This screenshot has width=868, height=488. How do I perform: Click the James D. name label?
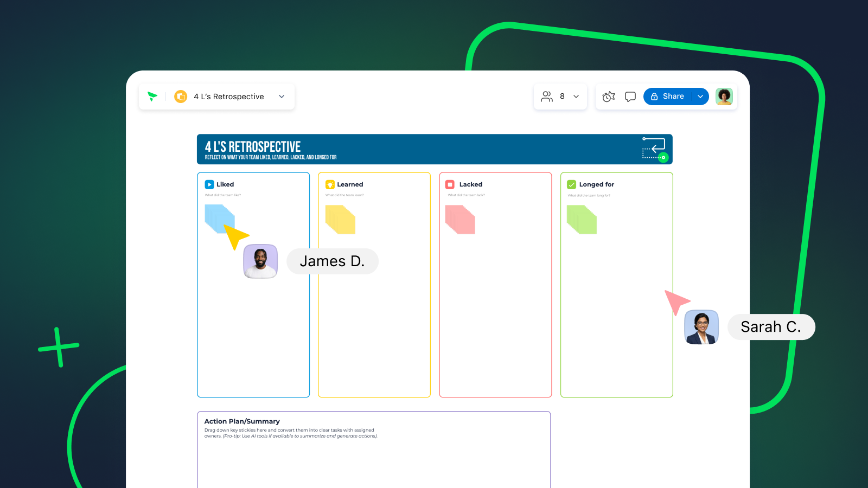tap(332, 261)
